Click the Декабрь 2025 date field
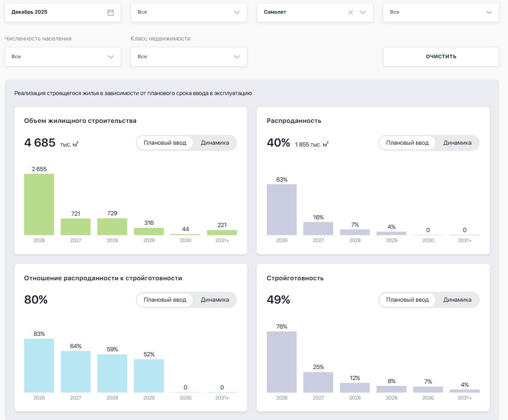Viewport: 508px width, 420px height. pos(55,12)
